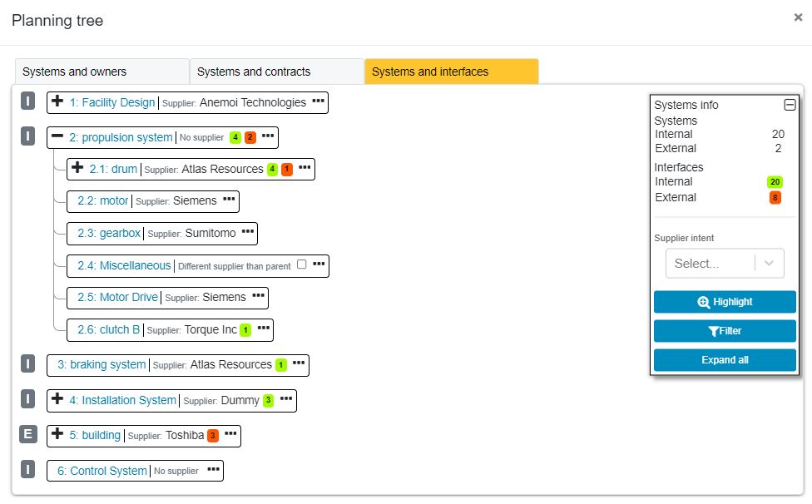Click the green interface badge on clutch B
The height and width of the screenshot is (504, 812).
[245, 329]
